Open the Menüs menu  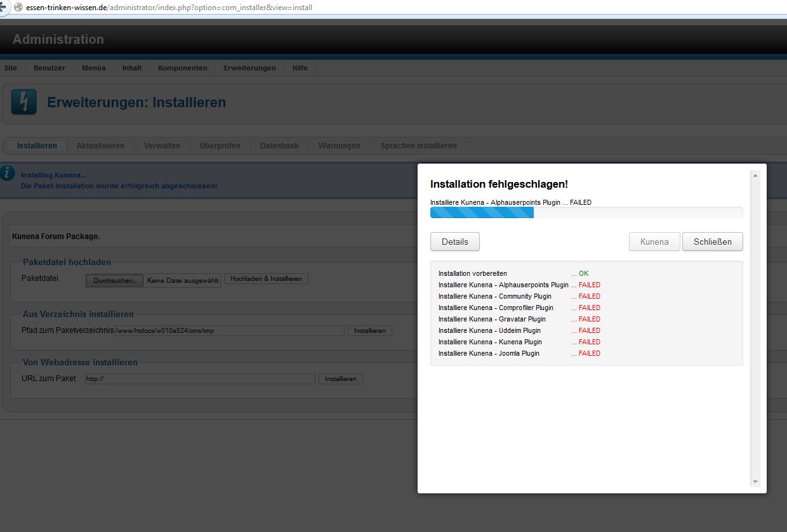94,68
